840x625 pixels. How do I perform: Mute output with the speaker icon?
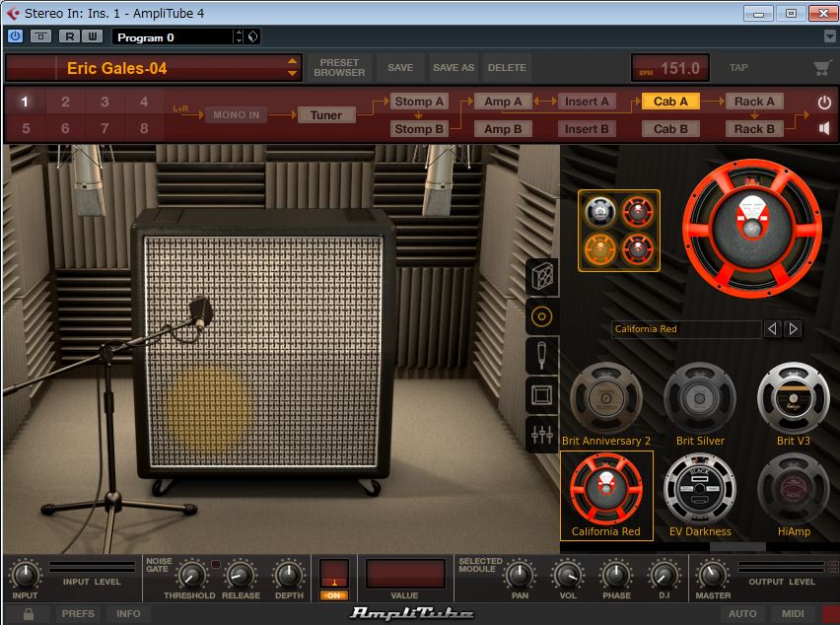(x=824, y=128)
